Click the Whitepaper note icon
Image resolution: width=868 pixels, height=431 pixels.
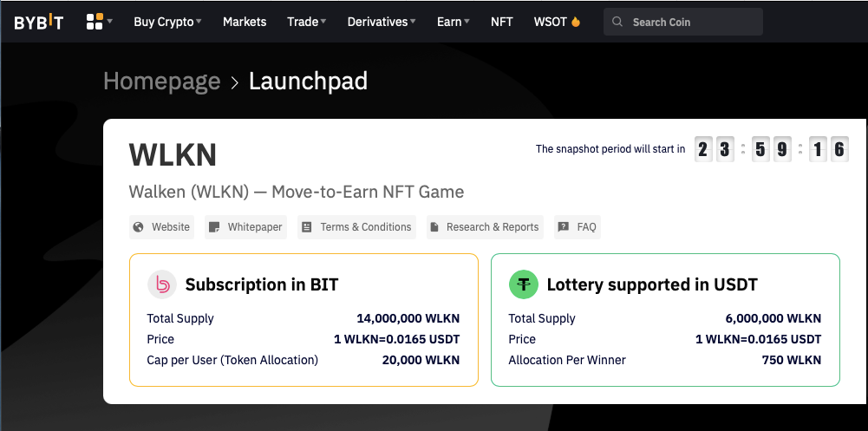tap(214, 227)
